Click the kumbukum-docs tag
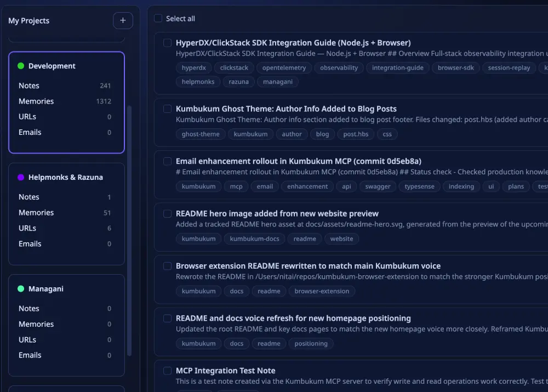 pos(254,239)
